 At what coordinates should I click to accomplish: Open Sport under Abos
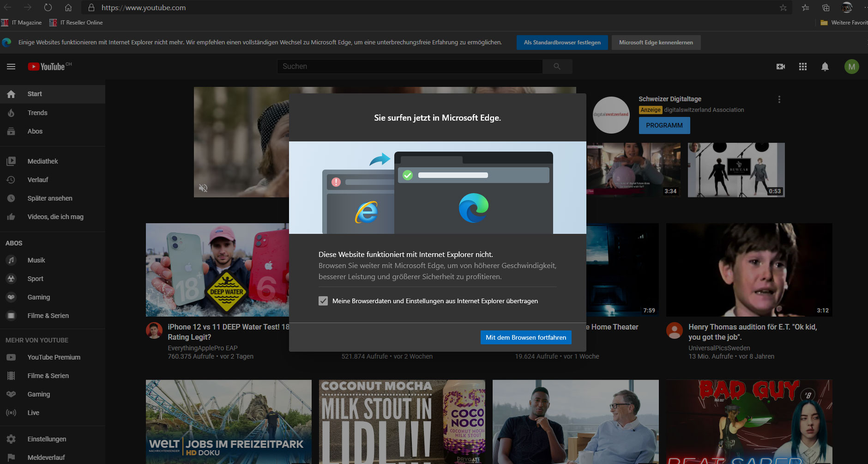point(53,279)
